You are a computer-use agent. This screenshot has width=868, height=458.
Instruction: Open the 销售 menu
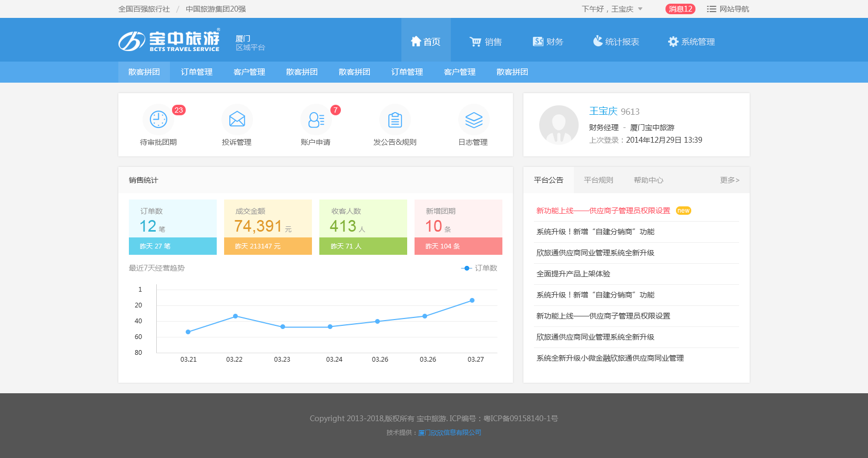click(486, 42)
